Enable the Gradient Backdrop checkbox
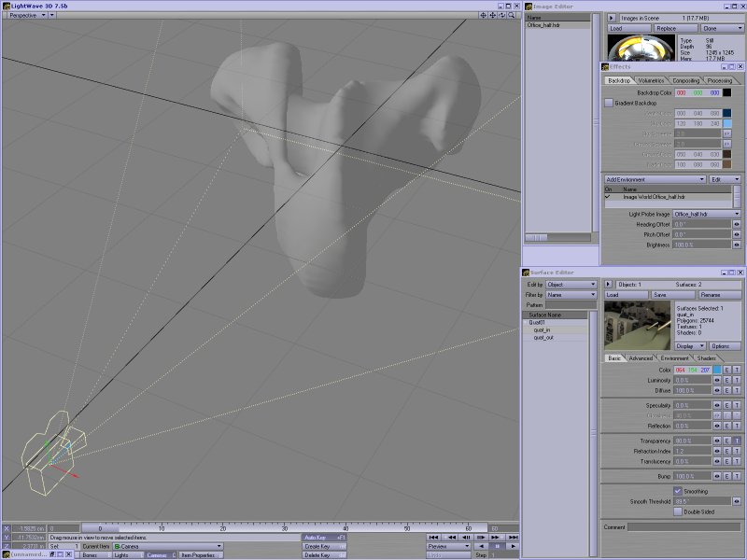Viewport: 747px width, 560px height. [x=609, y=103]
